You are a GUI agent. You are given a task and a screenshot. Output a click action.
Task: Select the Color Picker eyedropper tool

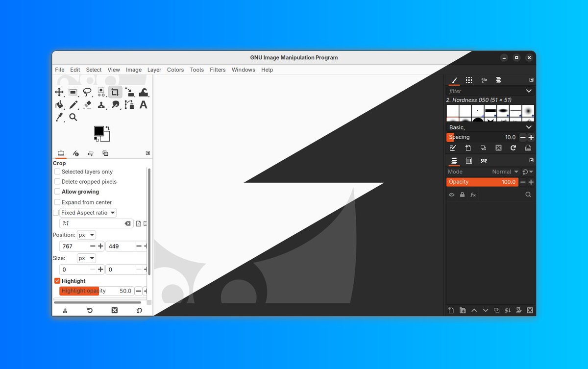pos(59,117)
